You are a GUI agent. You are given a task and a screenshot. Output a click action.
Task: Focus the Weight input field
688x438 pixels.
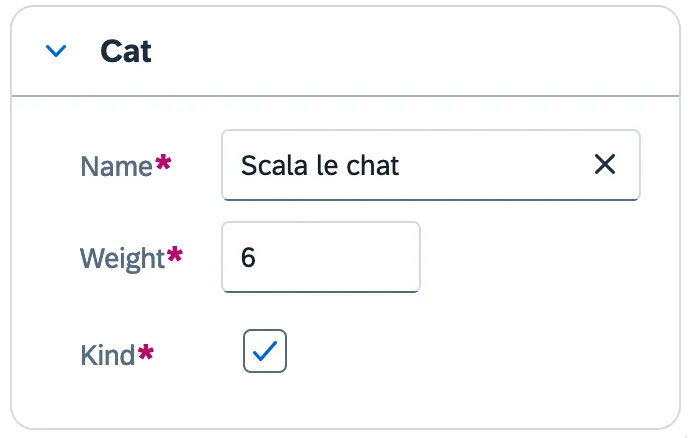(320, 258)
